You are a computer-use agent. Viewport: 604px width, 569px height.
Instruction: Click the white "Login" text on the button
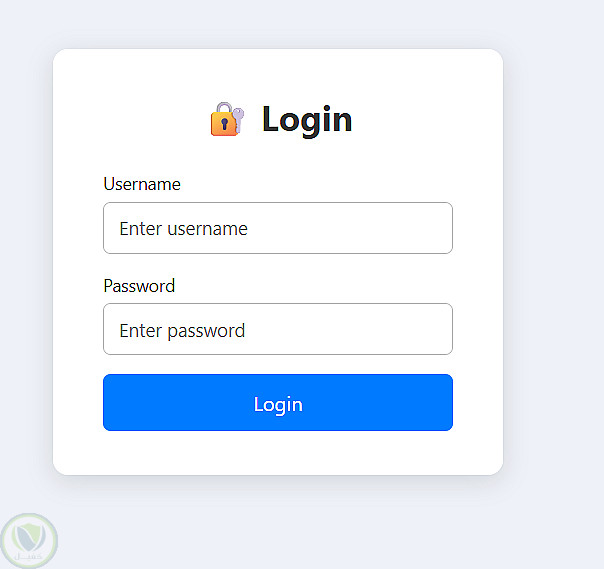click(278, 404)
